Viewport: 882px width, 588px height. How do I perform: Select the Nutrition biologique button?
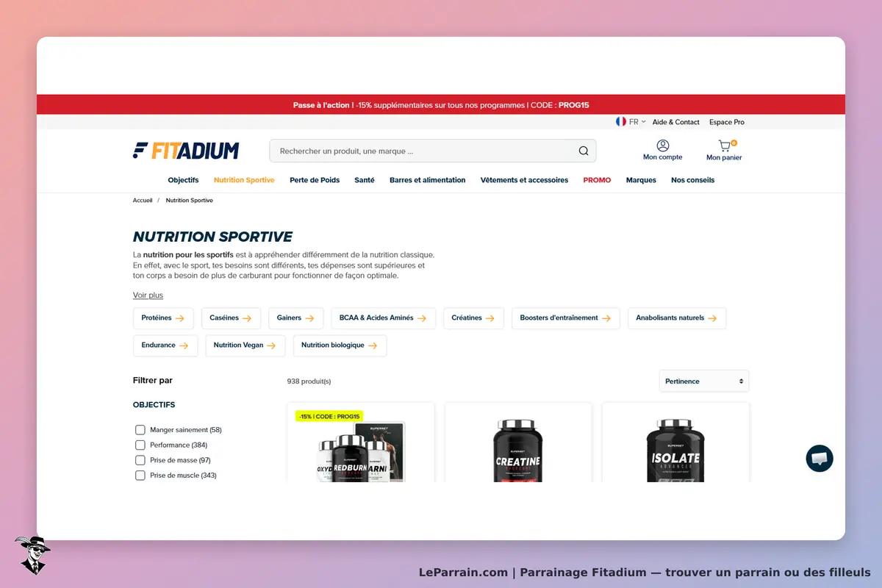[340, 345]
